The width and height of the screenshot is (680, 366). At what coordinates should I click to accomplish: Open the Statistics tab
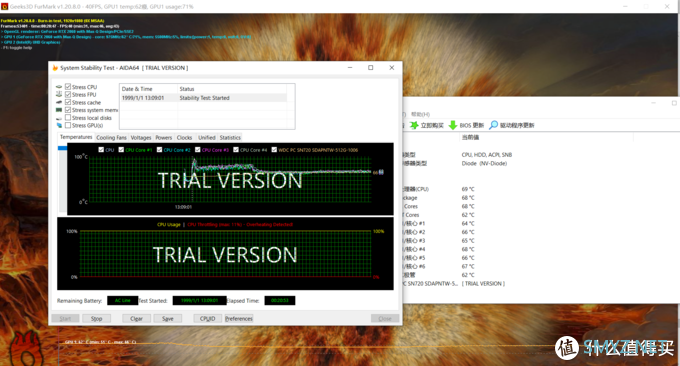[x=230, y=137]
